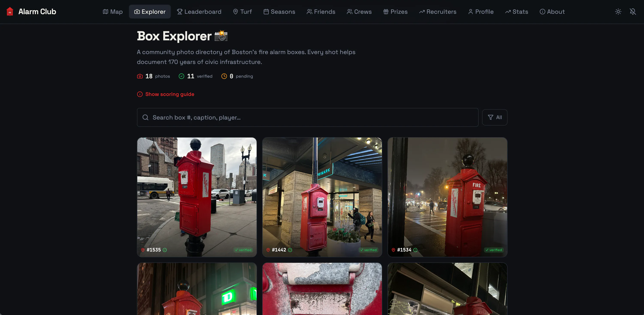Image resolution: width=644 pixels, height=315 pixels.
Task: Click the Box Explorer heading
Action: 174,36
